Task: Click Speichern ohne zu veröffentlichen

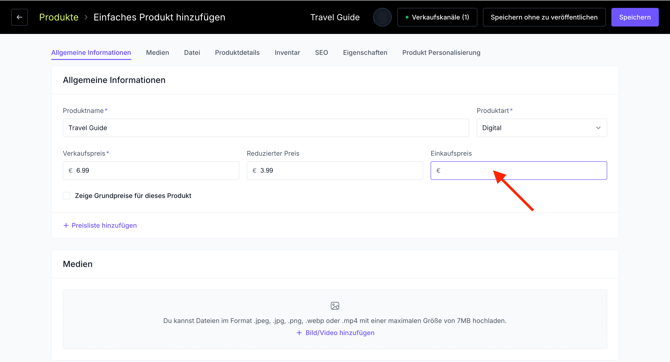Action: 544,18
